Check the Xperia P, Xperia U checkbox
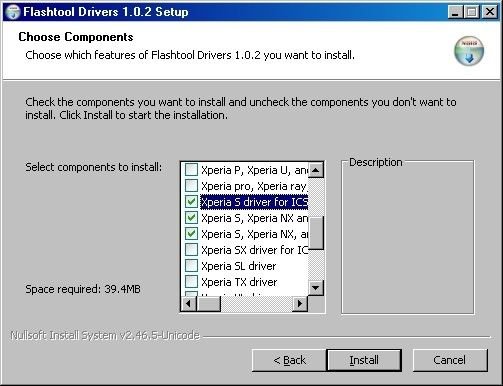 point(191,170)
